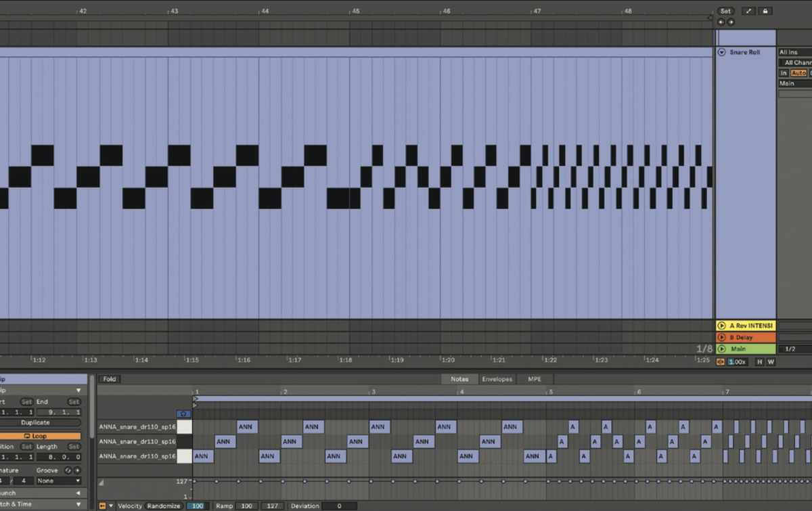Enable the headphone preview icon in MIDI editor
The height and width of the screenshot is (511, 812).
tap(183, 414)
